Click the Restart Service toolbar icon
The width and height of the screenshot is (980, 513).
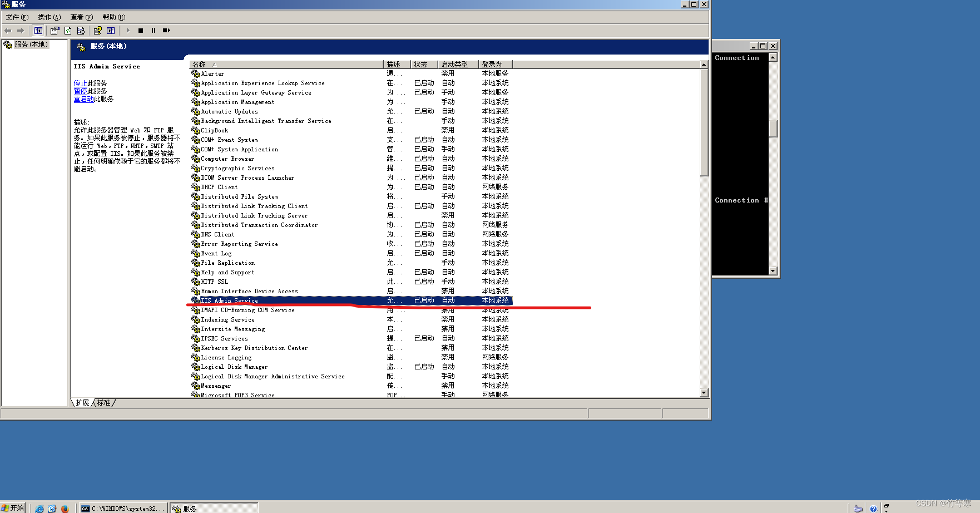coord(166,31)
